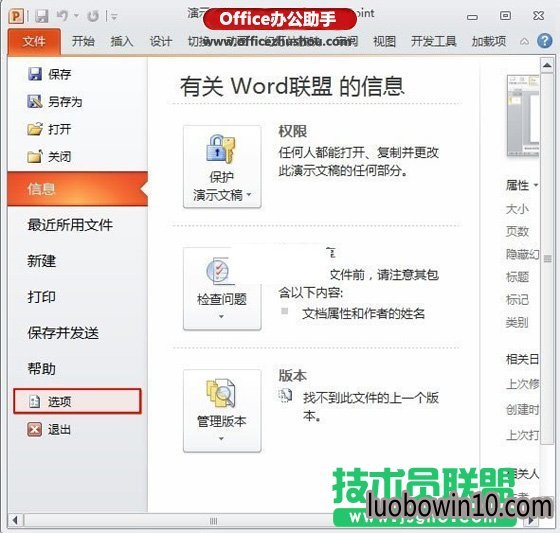Click the 权限 heading text
This screenshot has width=560, height=533.
[x=292, y=131]
